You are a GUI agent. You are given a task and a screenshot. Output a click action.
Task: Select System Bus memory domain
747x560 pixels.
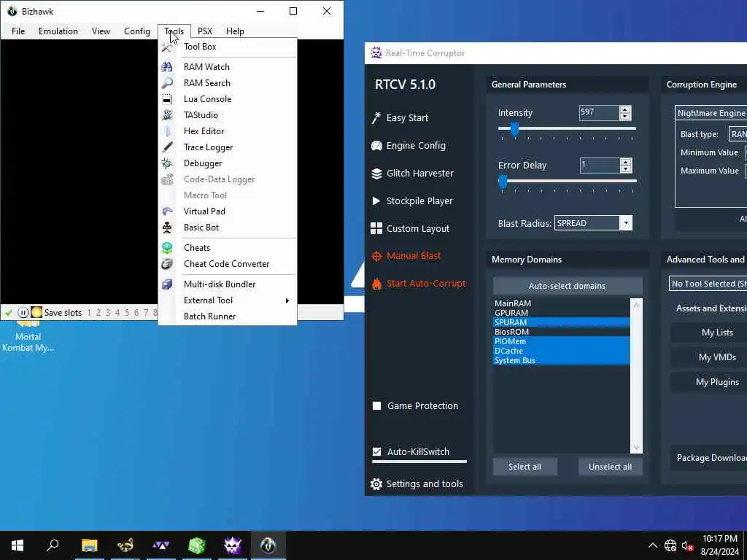[x=562, y=360]
